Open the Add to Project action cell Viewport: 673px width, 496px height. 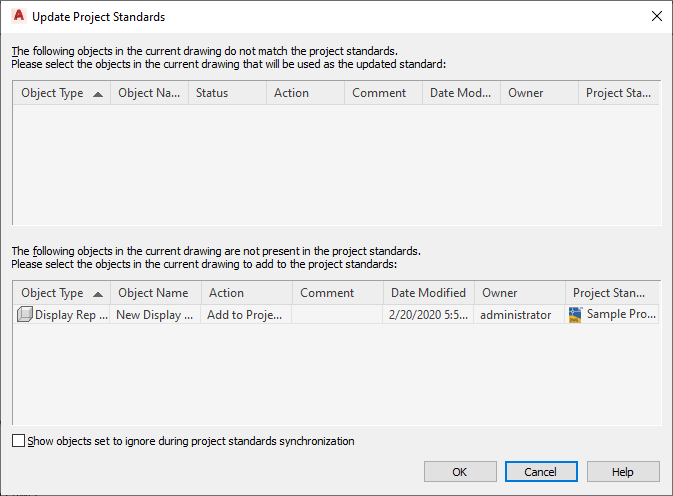(x=246, y=315)
